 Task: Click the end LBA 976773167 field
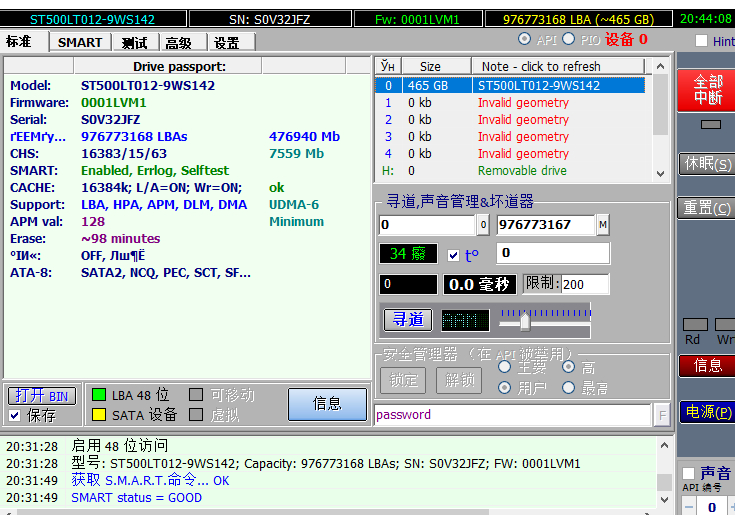[546, 225]
